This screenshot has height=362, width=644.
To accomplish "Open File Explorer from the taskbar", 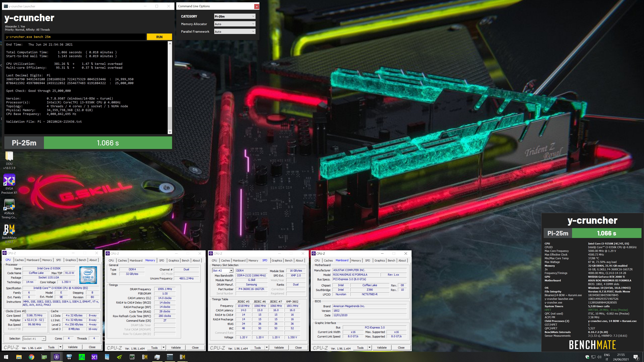I will 19,357.
